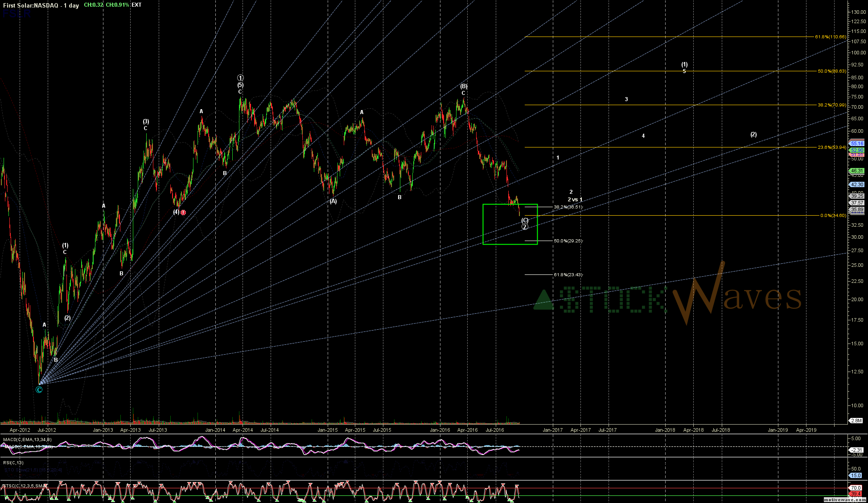
Task: Click the 100.00 price axis label
Action: coord(858,52)
